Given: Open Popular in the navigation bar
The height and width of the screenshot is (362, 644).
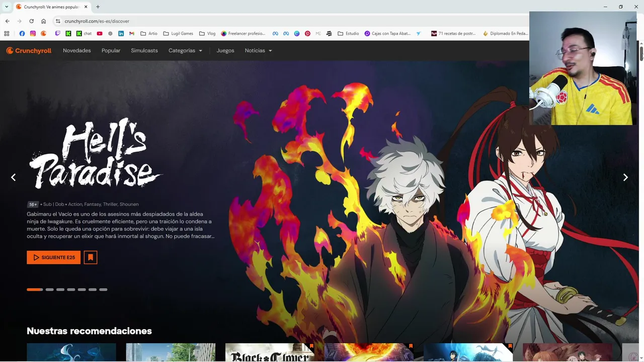Looking at the screenshot, I should pos(111,51).
